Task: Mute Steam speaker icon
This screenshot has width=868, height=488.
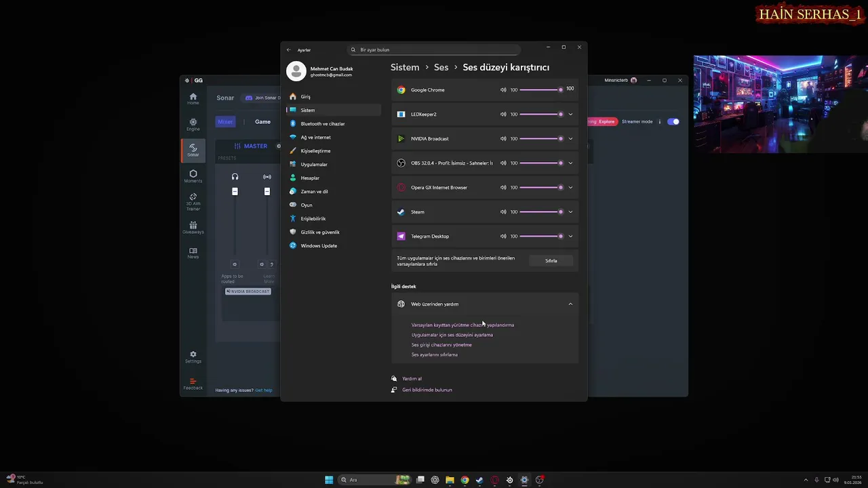Action: [503, 211]
